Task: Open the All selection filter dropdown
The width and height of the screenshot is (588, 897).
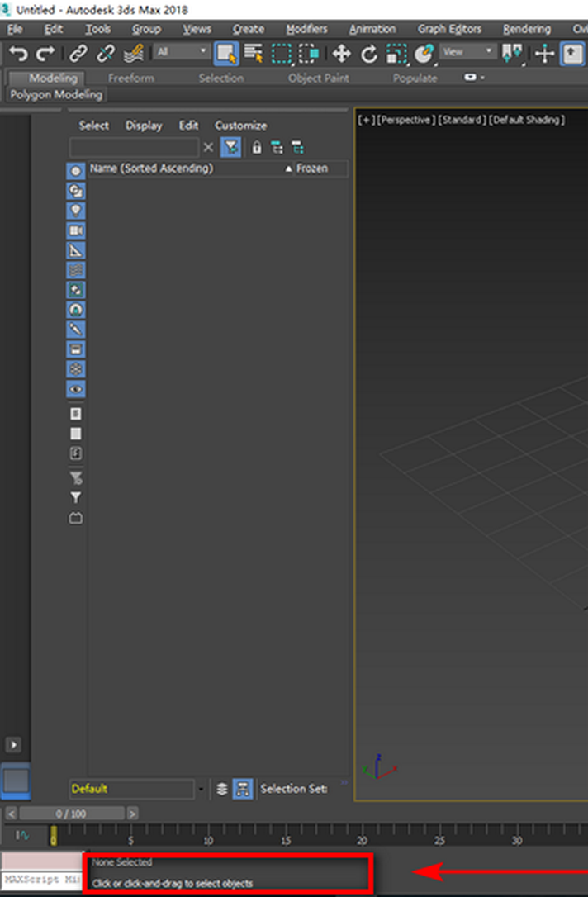Action: 182,52
